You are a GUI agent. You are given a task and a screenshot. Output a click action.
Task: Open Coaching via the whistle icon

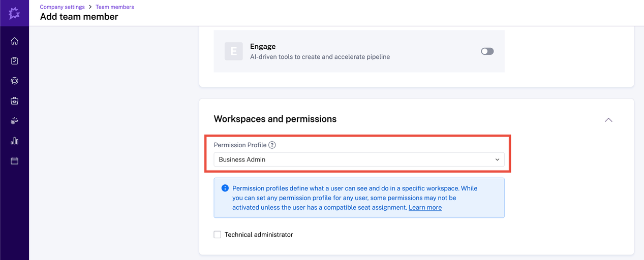click(14, 121)
